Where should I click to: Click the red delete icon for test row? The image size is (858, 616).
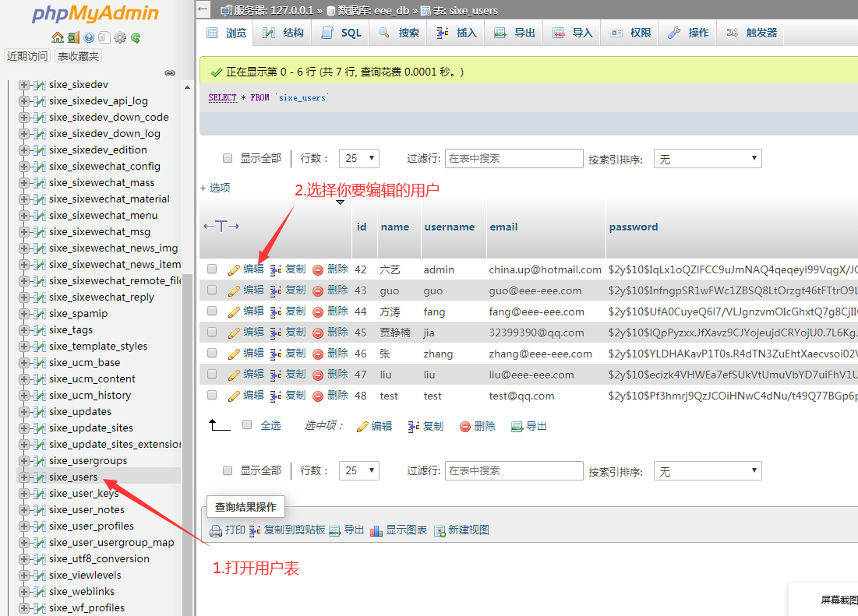click(318, 396)
